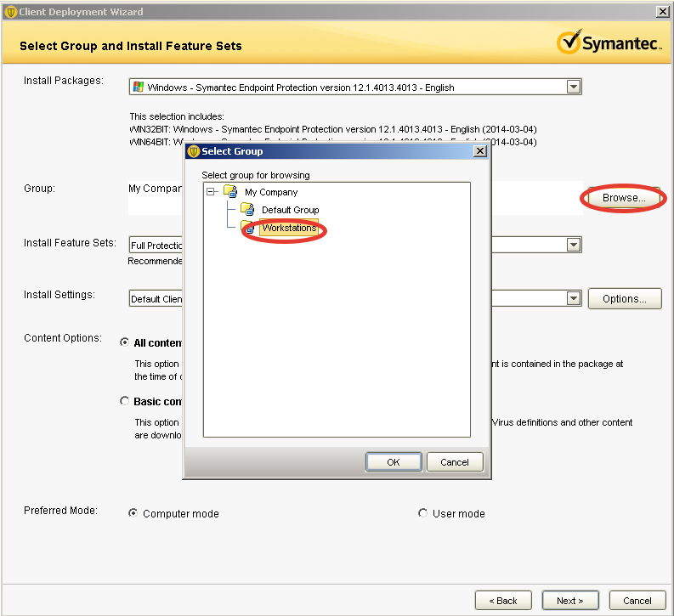The height and width of the screenshot is (616, 674).
Task: Open the Install Settings dropdown arrow
Action: tap(574, 298)
